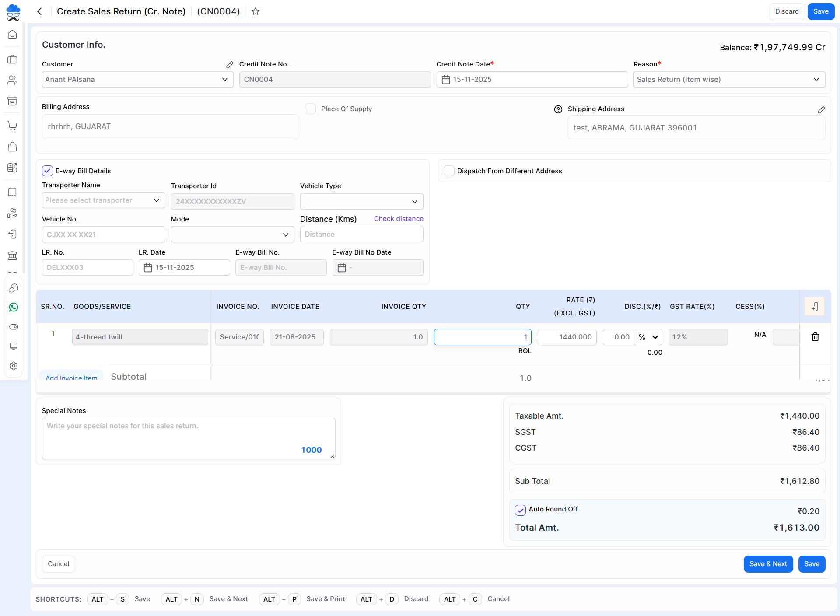Open the WhatsApp sidebar icon
Viewport: 840px width, 616px height.
point(14,308)
